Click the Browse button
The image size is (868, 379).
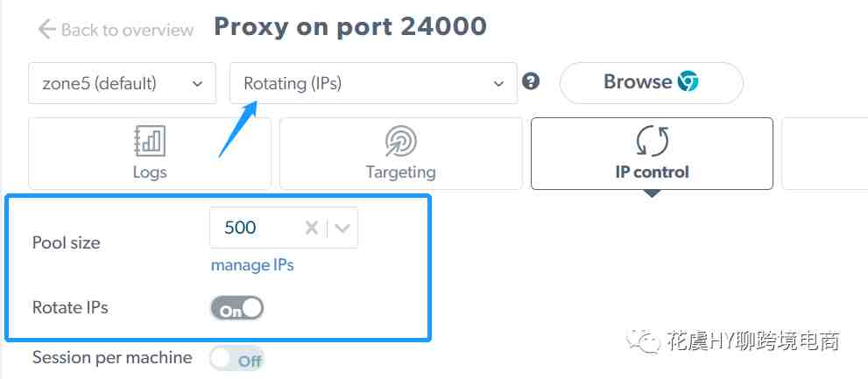click(652, 82)
